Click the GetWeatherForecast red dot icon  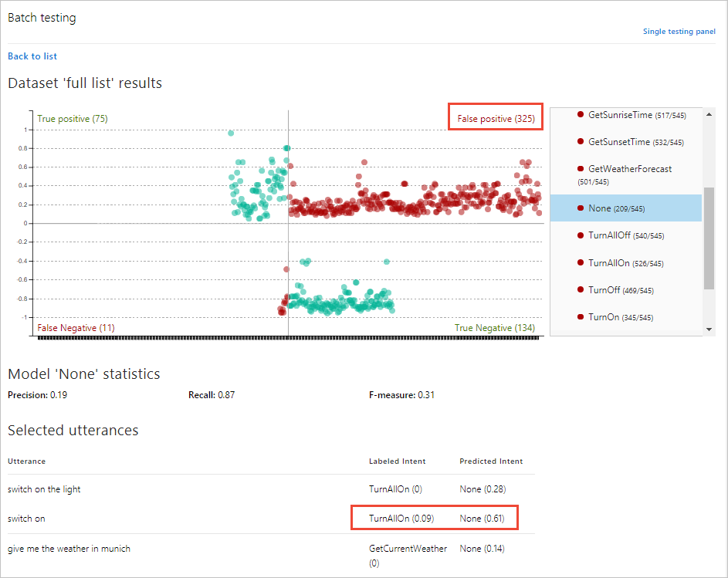click(581, 169)
